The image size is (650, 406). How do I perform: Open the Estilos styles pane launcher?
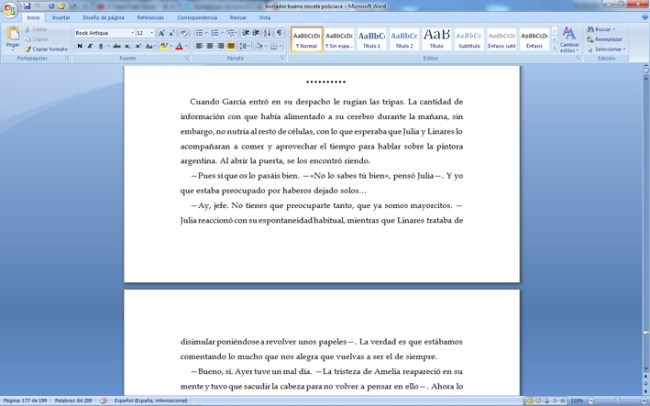pos(578,58)
